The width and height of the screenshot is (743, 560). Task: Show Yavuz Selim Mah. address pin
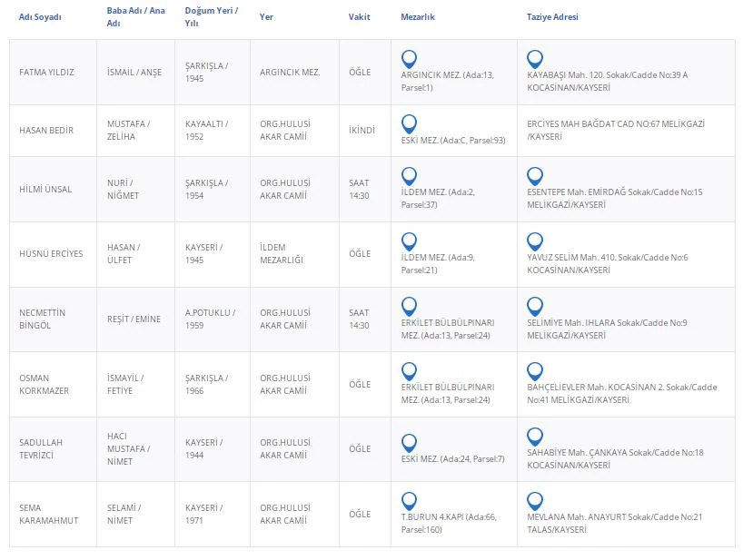point(535,241)
